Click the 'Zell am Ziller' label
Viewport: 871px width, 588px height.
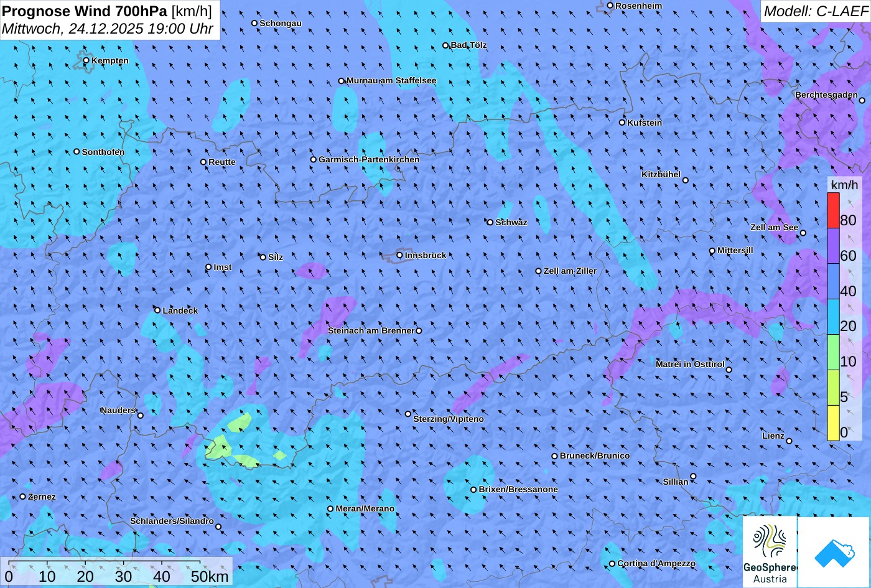570,271
